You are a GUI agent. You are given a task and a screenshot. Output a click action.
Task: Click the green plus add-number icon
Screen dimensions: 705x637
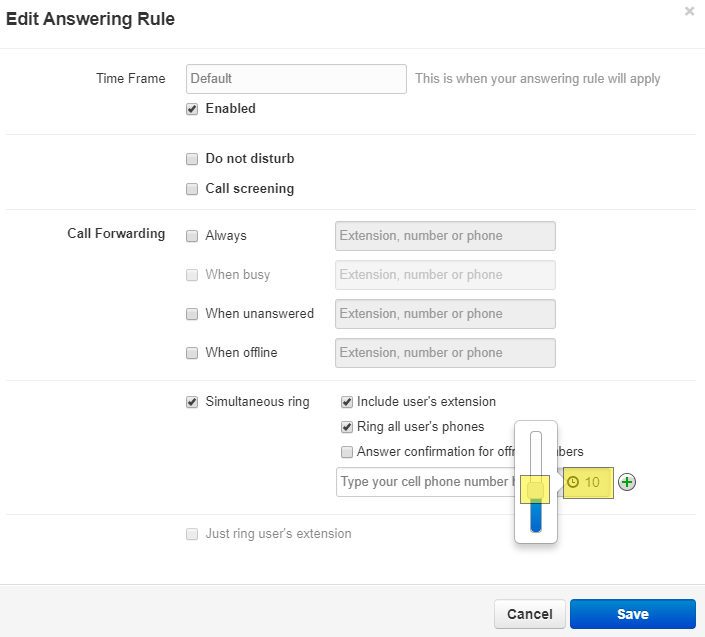(x=627, y=482)
